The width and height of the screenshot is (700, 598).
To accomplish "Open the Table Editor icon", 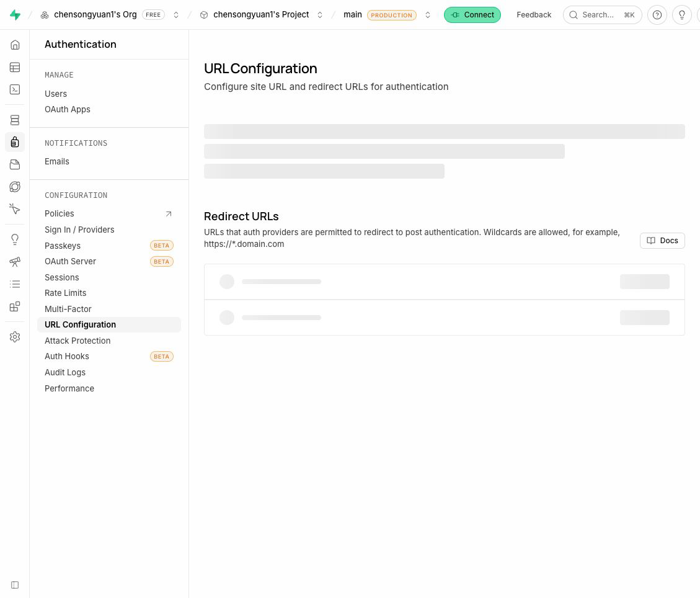I will click(x=15, y=68).
